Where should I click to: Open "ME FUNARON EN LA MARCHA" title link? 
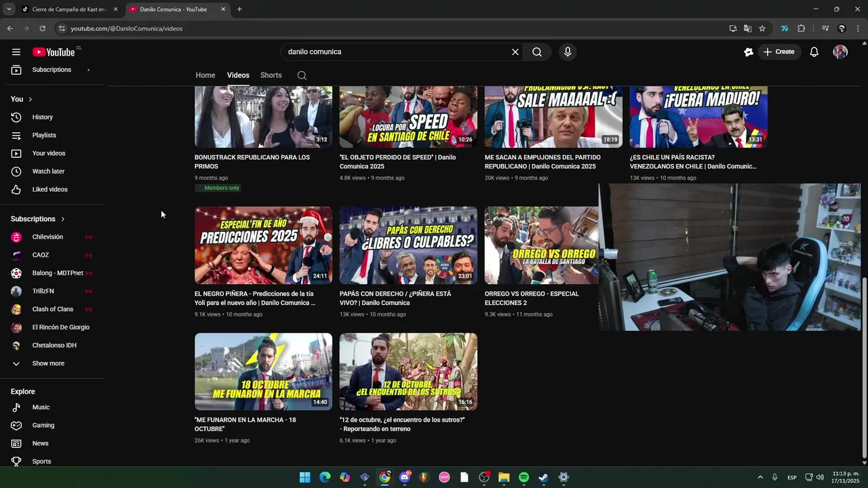point(245,424)
